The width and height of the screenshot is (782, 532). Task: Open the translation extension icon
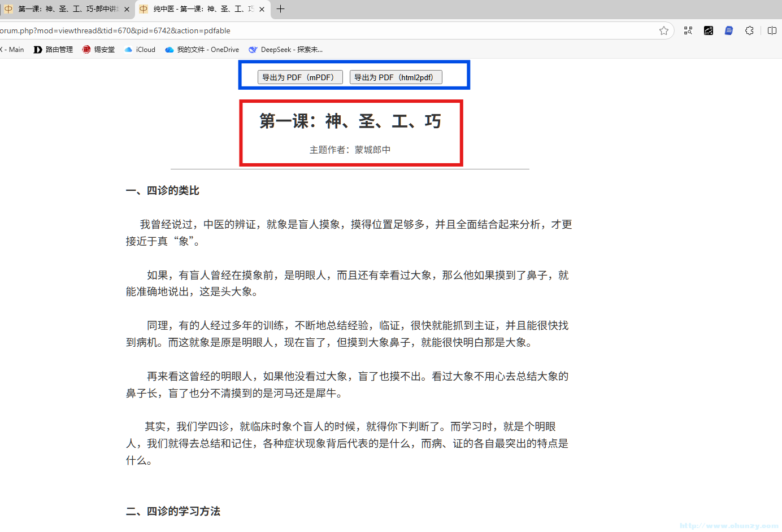tap(708, 30)
